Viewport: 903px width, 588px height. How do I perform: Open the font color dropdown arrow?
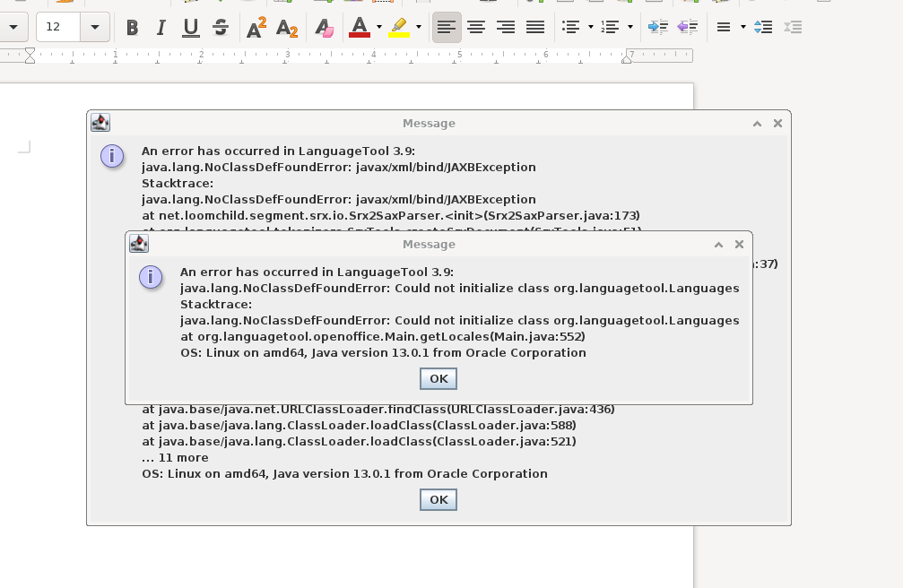point(379,27)
